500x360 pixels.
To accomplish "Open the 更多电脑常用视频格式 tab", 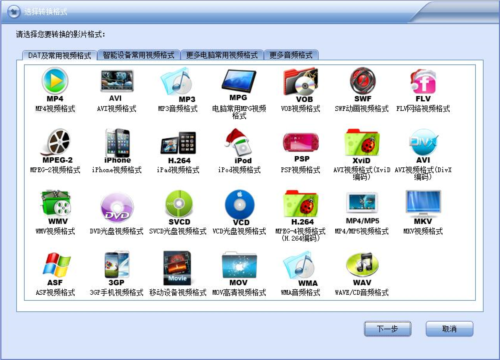I will tap(222, 55).
